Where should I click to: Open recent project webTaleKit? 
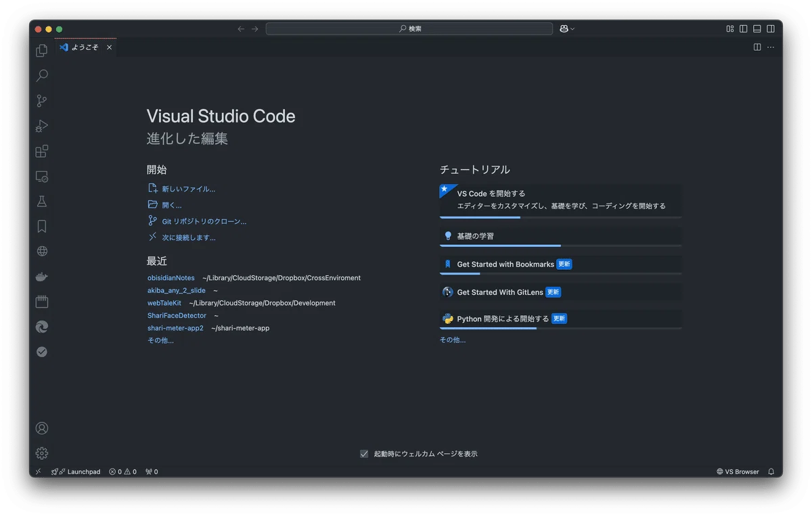coord(164,303)
